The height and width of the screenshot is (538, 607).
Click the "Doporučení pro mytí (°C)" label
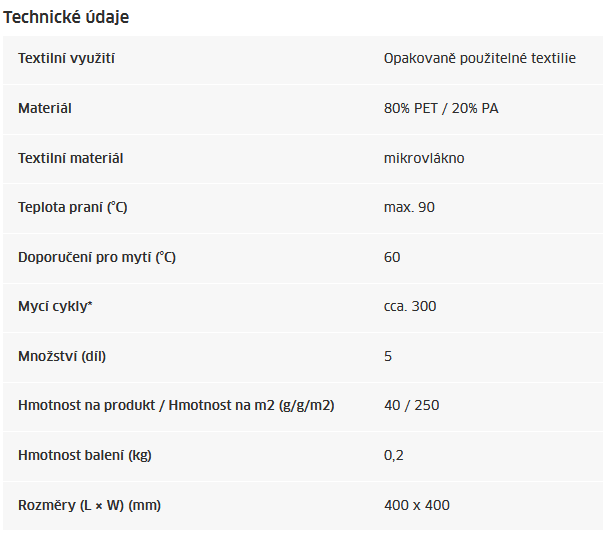pos(97,257)
